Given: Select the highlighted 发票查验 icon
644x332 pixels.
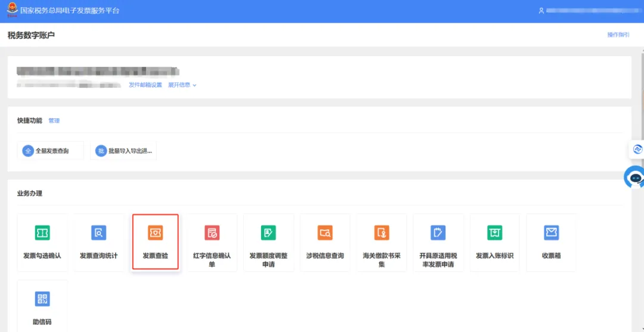Looking at the screenshot, I should coord(155,233).
